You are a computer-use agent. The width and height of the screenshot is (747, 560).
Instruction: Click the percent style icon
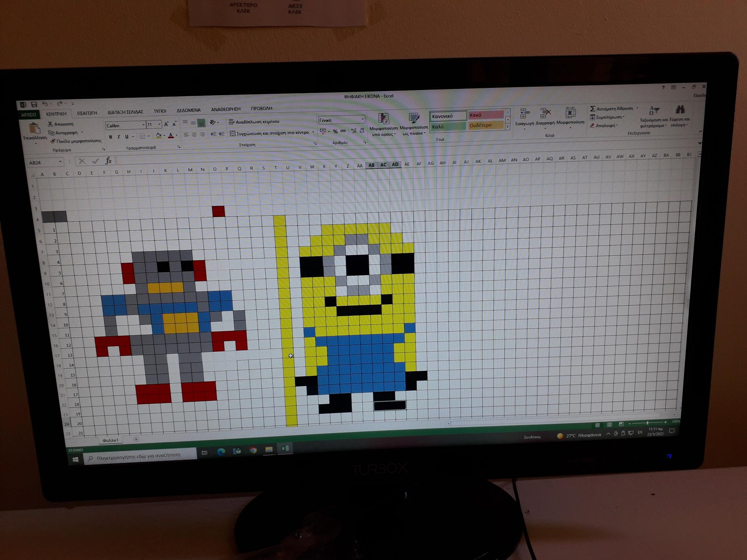click(x=335, y=131)
